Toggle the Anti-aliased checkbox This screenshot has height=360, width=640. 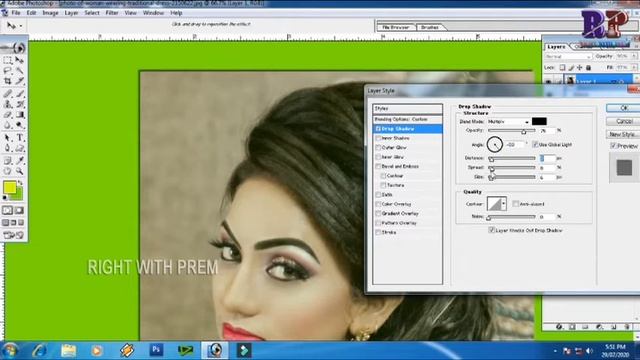pos(516,204)
